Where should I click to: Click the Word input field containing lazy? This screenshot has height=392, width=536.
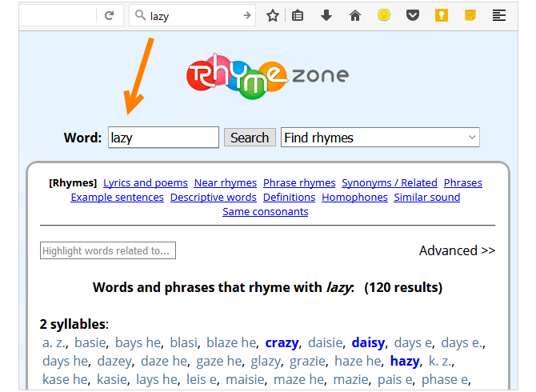(x=163, y=138)
